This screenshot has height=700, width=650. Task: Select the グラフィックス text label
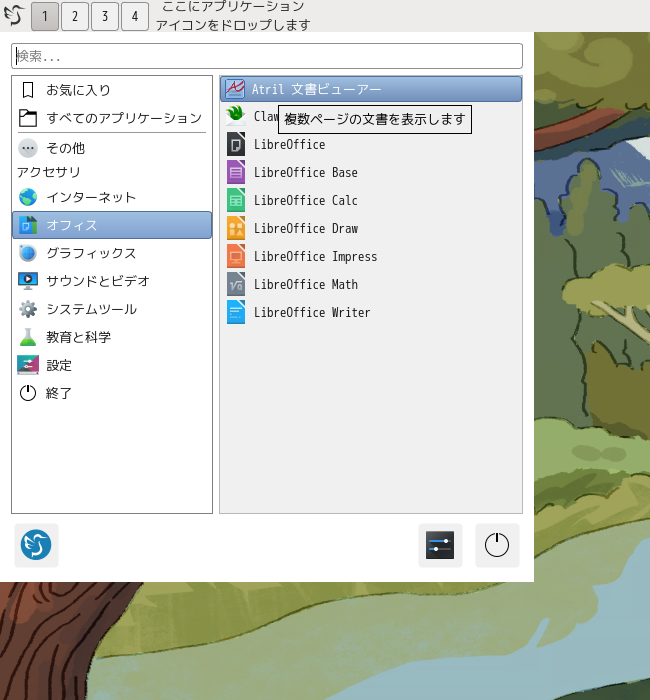pos(91,253)
